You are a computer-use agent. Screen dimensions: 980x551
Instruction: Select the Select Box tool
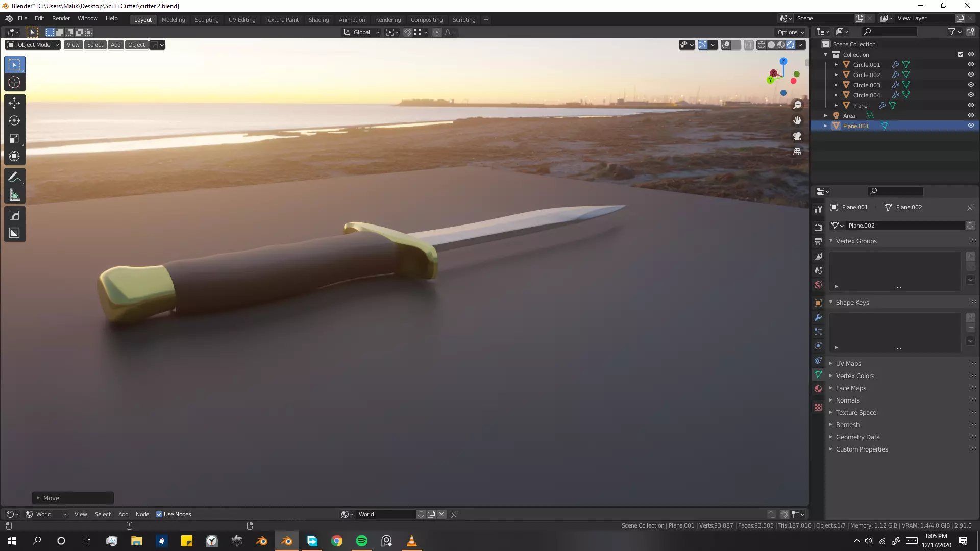click(x=14, y=65)
